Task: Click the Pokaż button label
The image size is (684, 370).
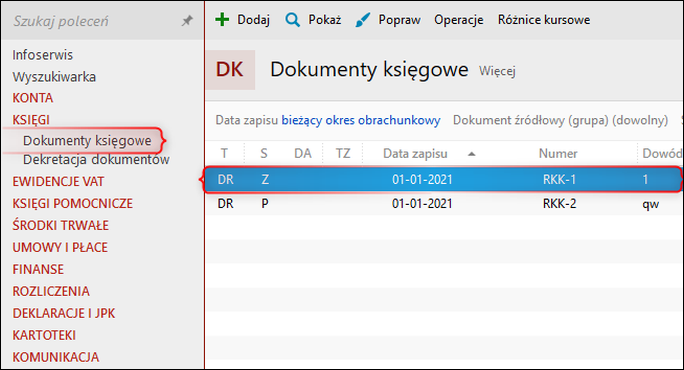Action: [x=325, y=20]
